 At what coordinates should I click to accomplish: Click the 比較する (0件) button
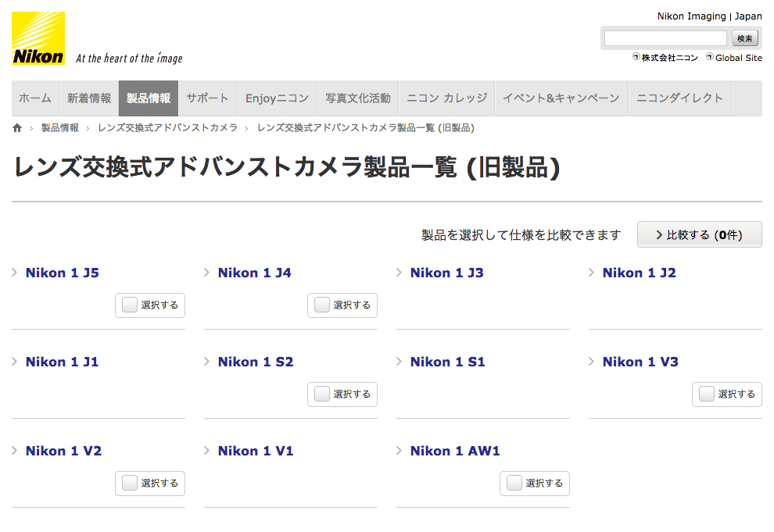[700, 234]
